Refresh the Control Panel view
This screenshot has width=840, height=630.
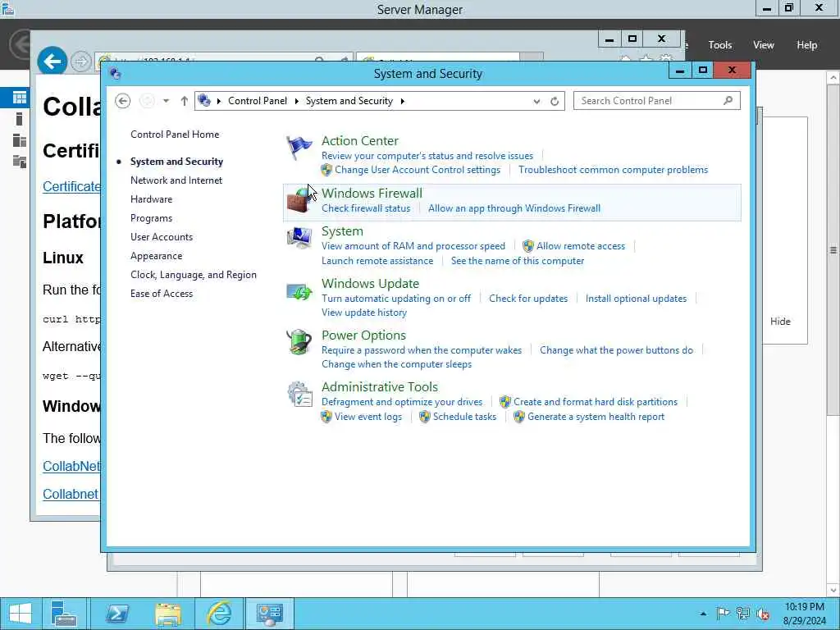point(555,101)
